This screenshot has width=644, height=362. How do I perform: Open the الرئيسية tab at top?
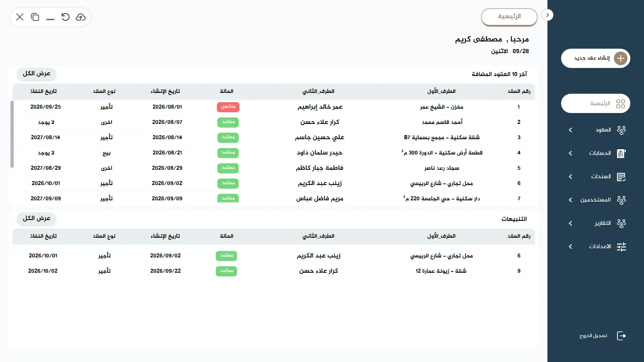point(509,17)
